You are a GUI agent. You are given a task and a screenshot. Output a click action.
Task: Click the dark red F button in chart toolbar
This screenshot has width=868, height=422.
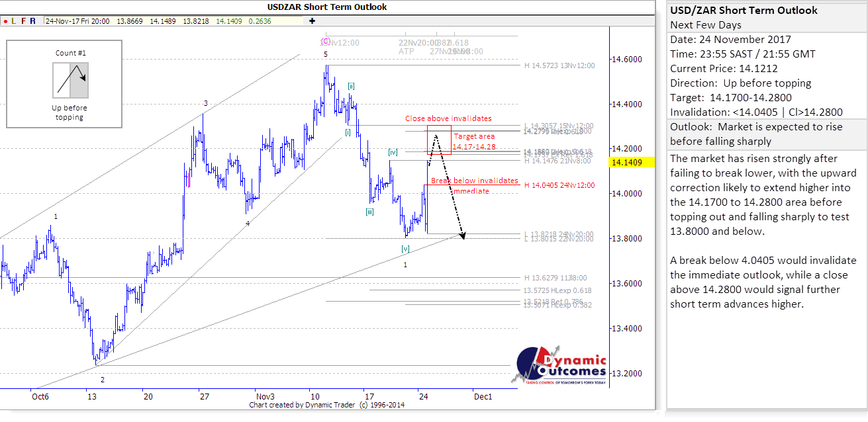(24, 21)
